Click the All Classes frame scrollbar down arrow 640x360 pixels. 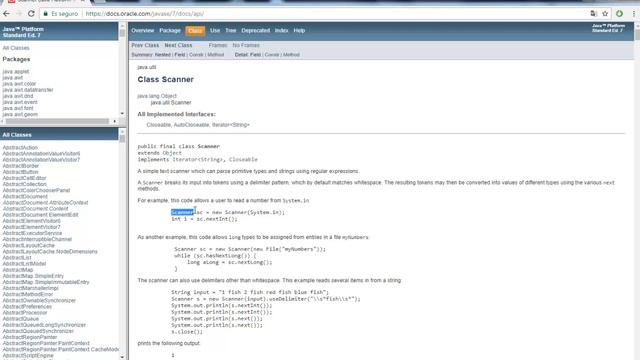point(122,357)
